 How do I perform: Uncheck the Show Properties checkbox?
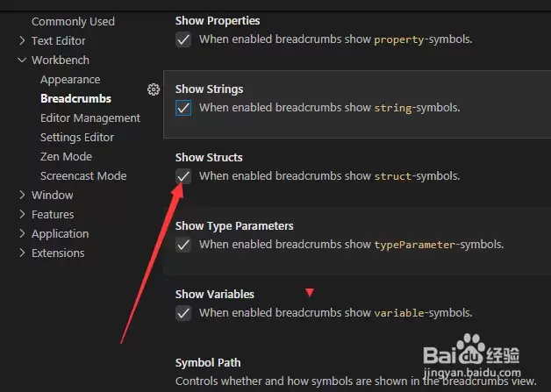pyautogui.click(x=183, y=39)
